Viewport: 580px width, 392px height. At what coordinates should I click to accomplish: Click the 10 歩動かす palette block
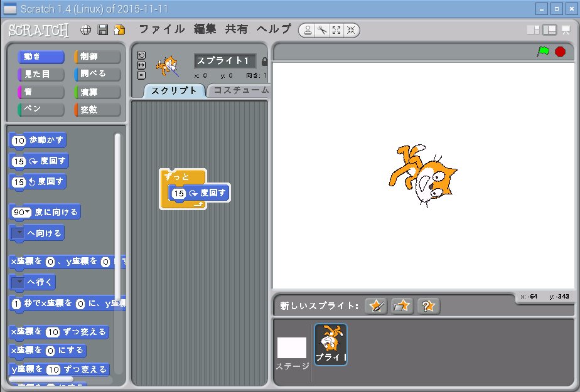click(x=38, y=140)
